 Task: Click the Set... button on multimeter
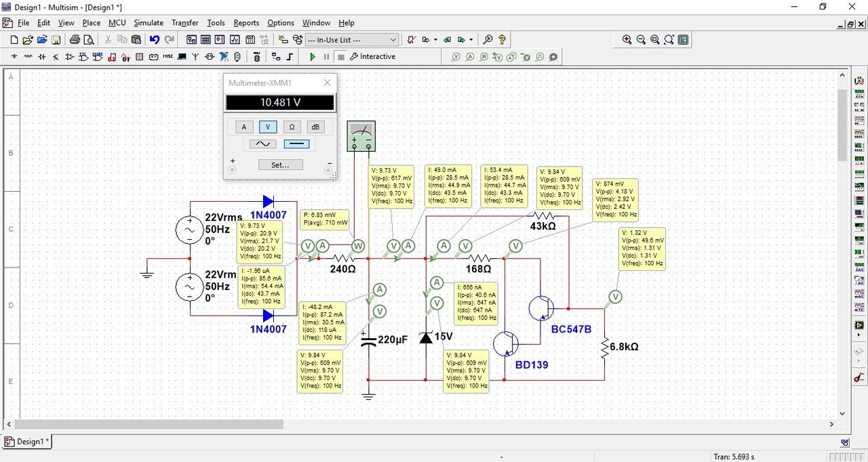[x=280, y=165]
